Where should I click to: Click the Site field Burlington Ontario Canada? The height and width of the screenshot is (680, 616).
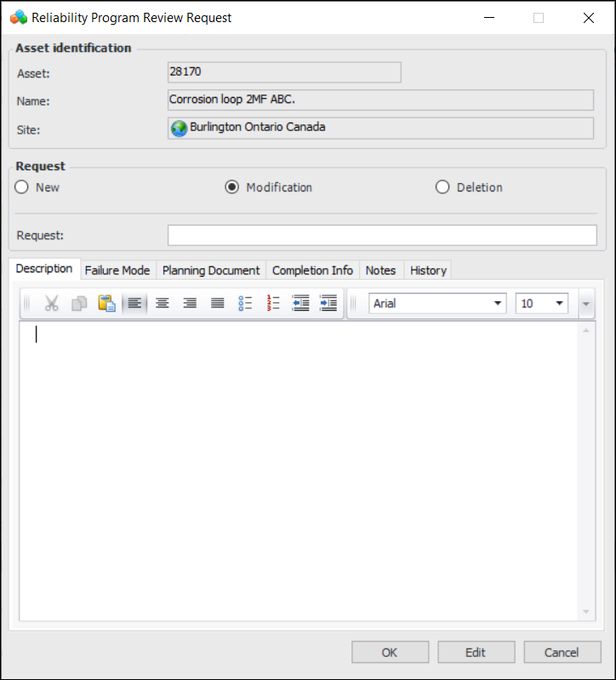tap(380, 129)
